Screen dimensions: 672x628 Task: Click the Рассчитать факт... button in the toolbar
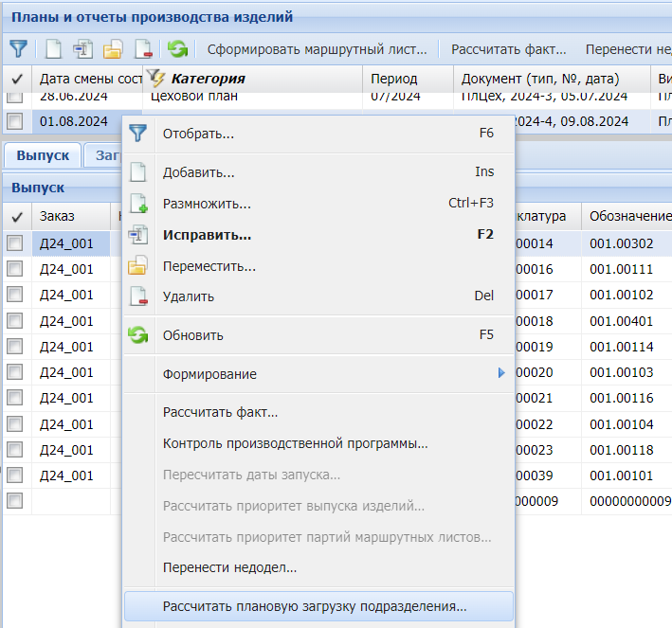(508, 49)
